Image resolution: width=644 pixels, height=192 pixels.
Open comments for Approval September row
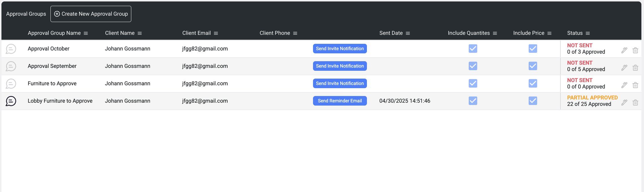point(11,66)
